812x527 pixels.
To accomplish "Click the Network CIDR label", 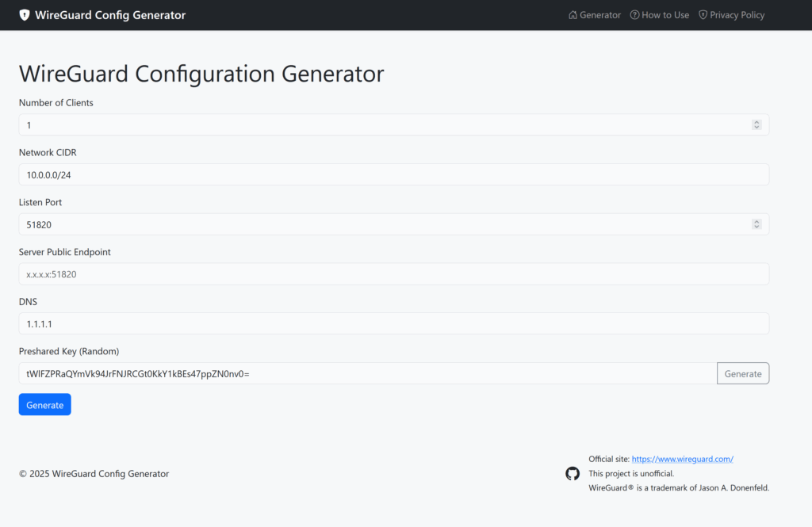I will click(x=48, y=152).
